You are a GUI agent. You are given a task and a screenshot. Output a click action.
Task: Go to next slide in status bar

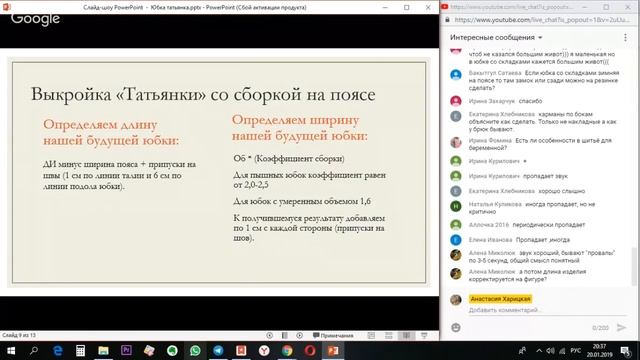[x=299, y=336]
